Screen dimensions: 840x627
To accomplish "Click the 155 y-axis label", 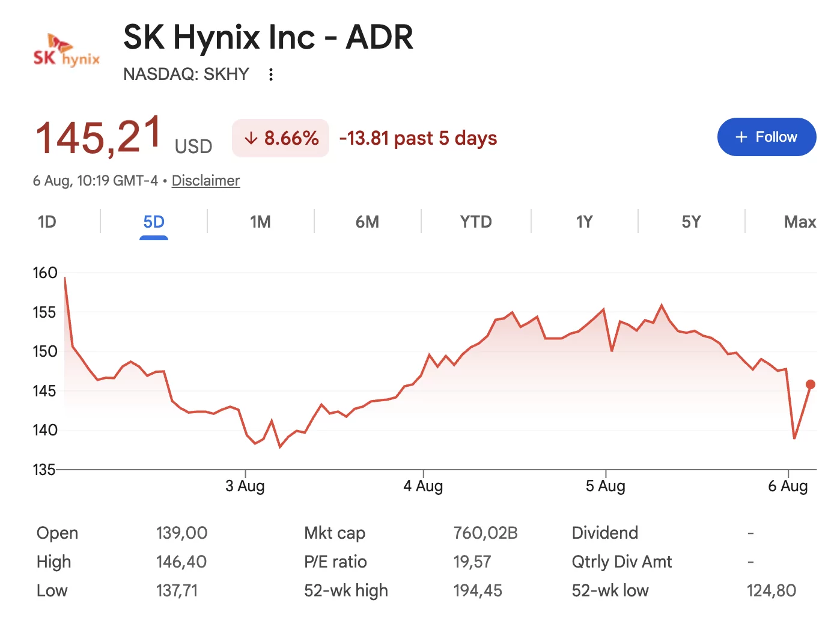I will 45,312.
